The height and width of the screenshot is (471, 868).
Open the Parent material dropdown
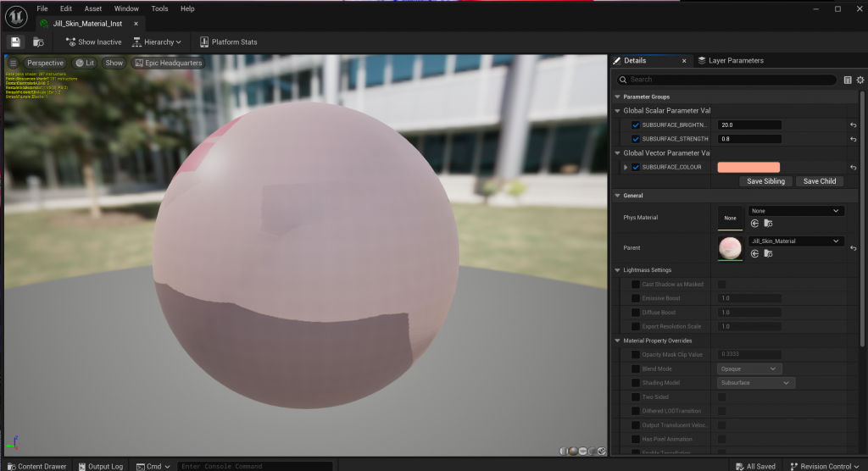[x=796, y=241]
